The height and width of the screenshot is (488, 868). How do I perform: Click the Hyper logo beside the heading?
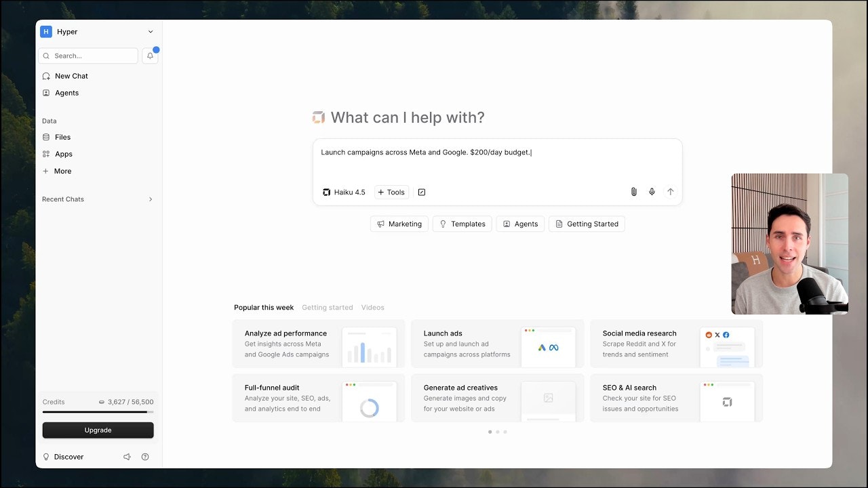(319, 117)
